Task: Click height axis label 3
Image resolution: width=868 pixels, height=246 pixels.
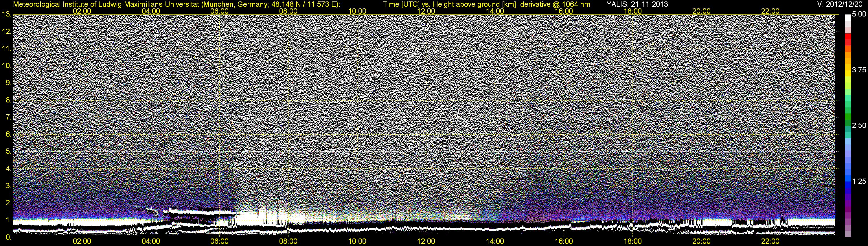Action: pyautogui.click(x=8, y=186)
